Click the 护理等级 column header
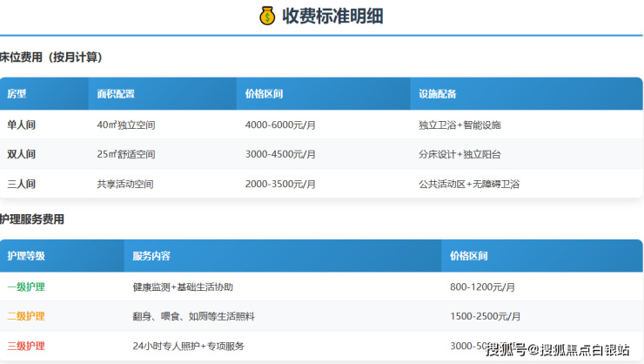The image size is (644, 364). (26, 256)
